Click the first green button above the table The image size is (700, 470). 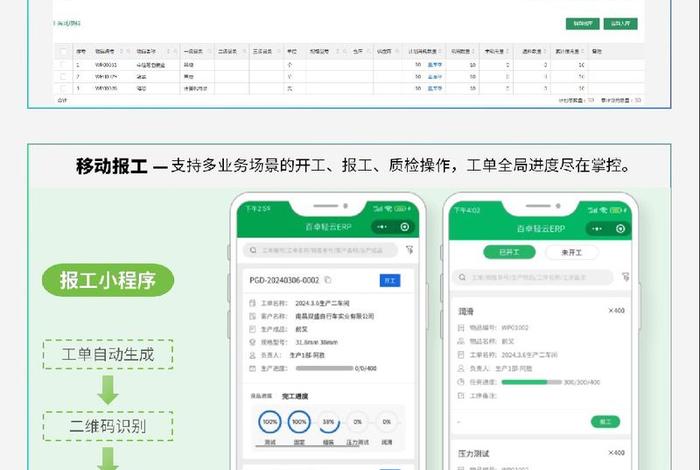pyautogui.click(x=583, y=24)
